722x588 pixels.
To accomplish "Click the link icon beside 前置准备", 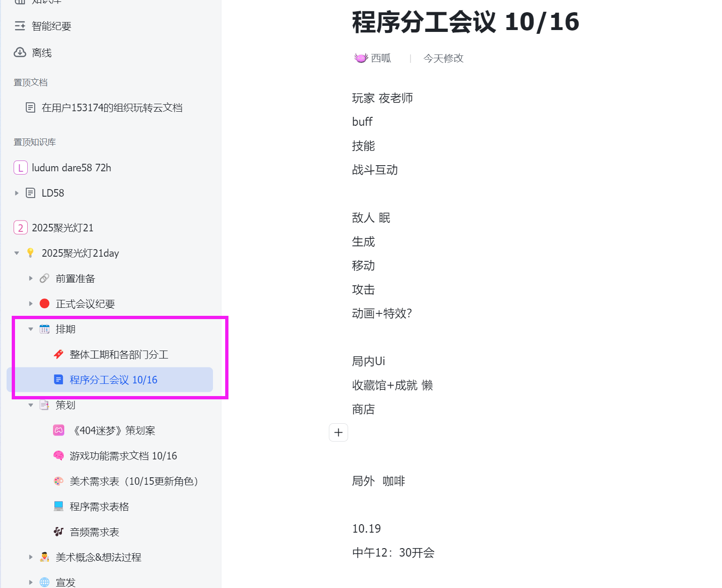I will pyautogui.click(x=45, y=278).
